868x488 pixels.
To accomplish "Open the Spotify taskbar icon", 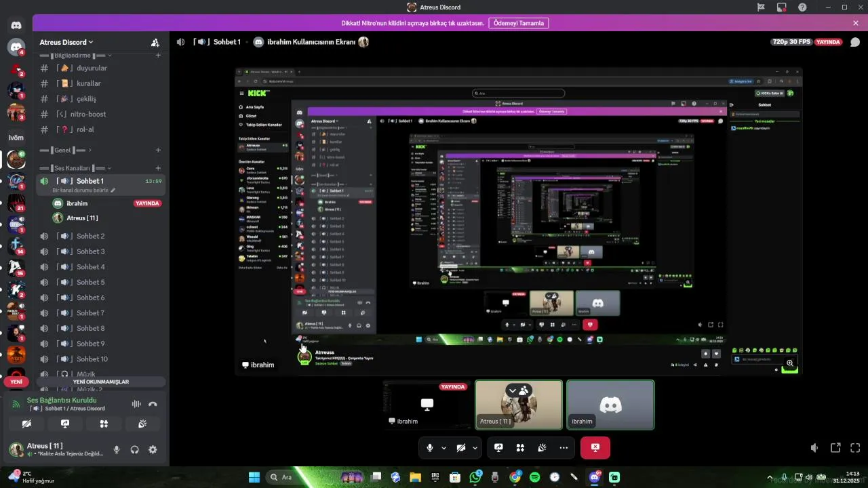I will 534,477.
